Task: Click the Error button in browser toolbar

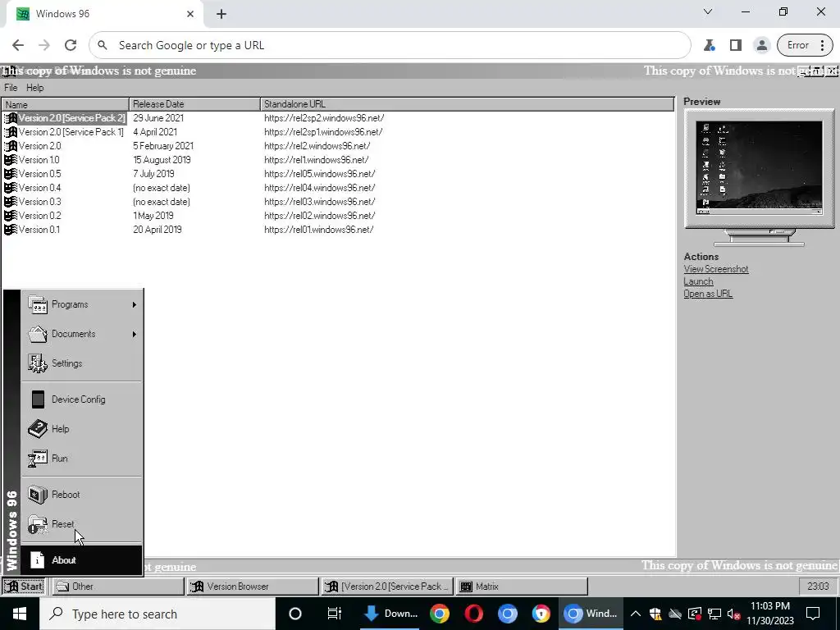Action: tap(804, 45)
